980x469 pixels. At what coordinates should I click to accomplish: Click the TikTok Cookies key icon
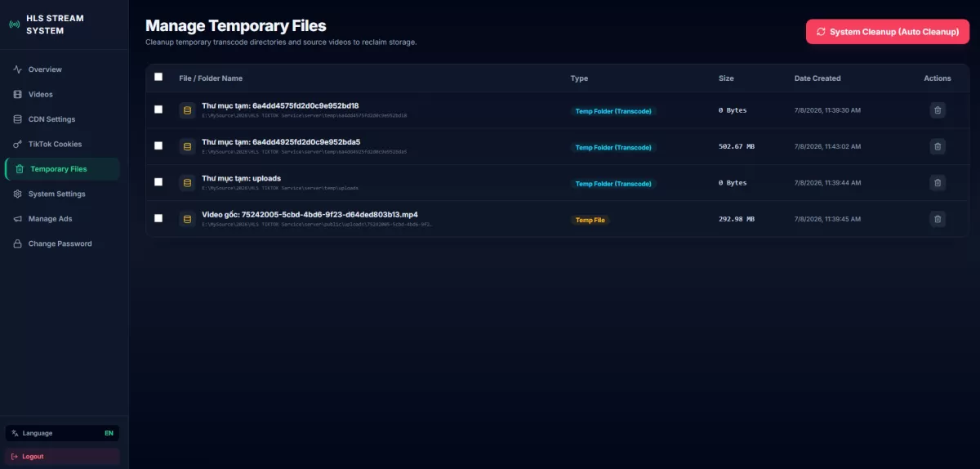18,145
